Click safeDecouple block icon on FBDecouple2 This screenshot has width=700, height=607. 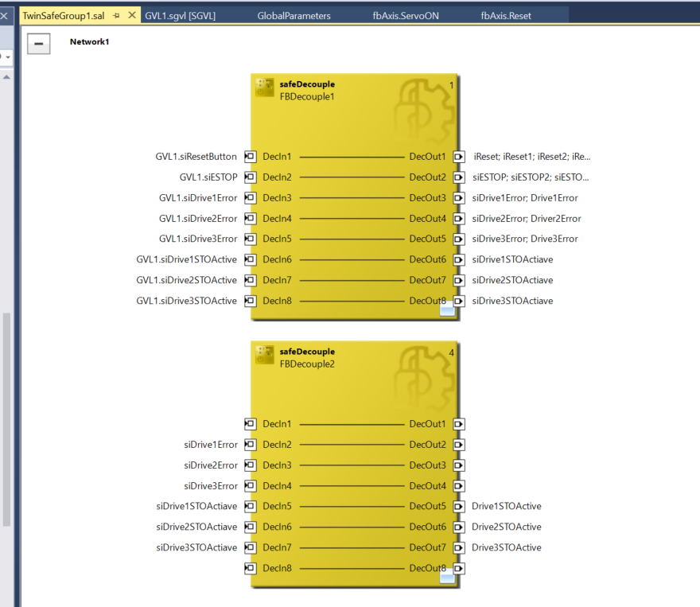[265, 355]
